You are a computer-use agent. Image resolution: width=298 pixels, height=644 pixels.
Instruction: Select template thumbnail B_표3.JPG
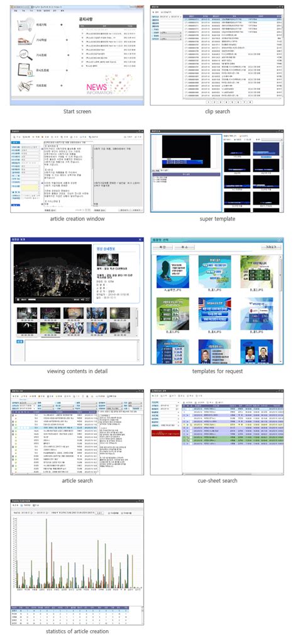point(172,314)
